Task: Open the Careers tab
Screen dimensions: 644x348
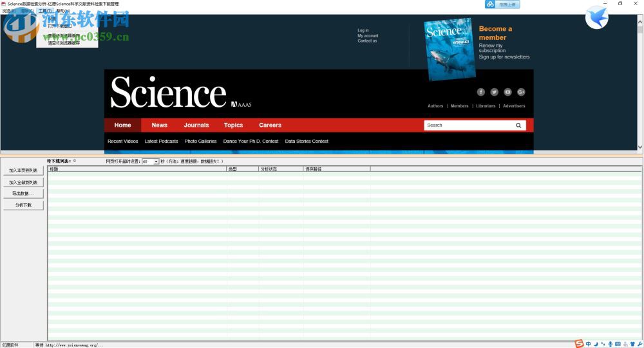Action: pos(270,125)
